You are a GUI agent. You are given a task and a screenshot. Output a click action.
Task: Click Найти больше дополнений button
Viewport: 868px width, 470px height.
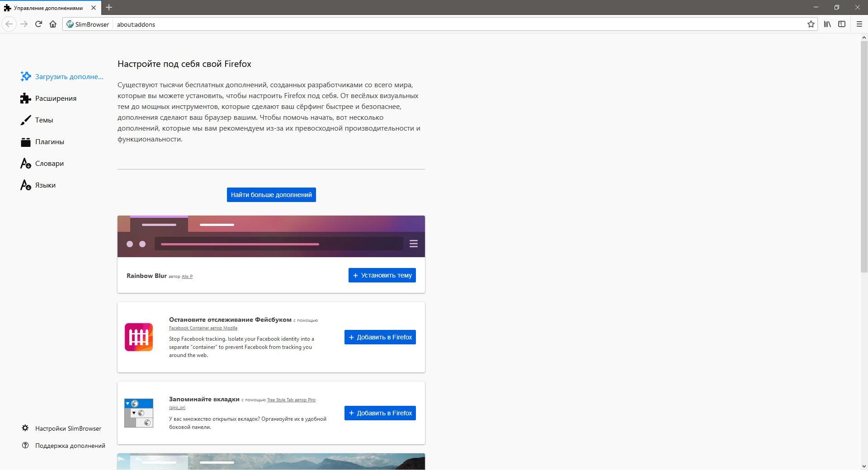click(271, 195)
